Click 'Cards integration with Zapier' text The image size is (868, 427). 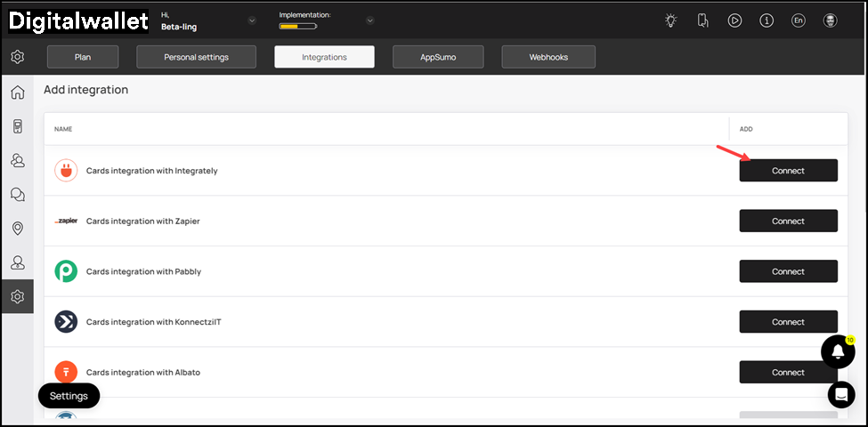[x=142, y=222]
